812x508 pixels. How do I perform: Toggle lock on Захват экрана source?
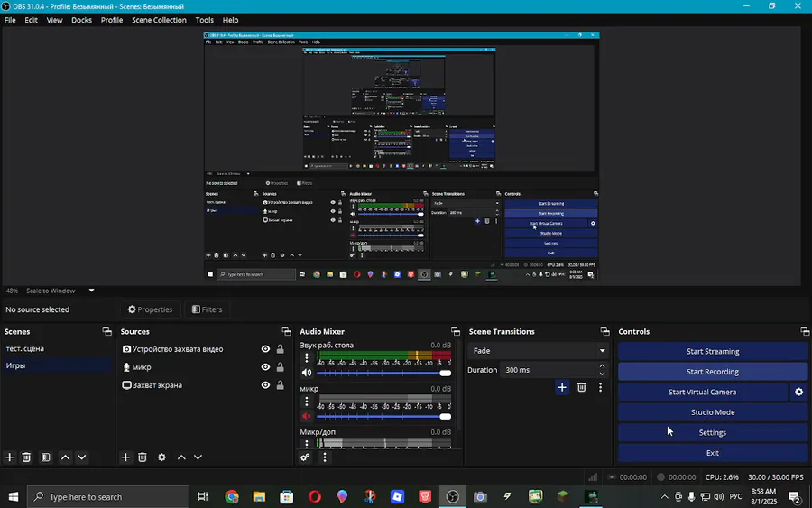[281, 385]
